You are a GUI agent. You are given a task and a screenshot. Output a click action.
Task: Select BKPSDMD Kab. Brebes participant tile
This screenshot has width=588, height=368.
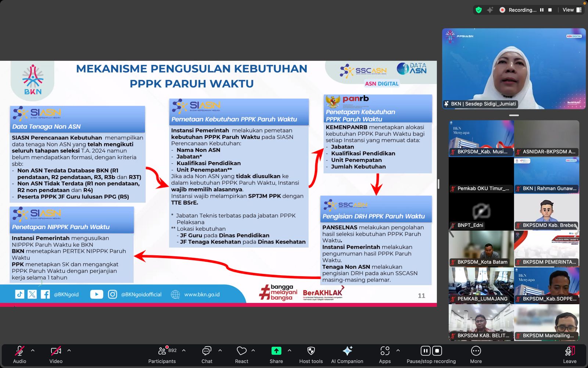point(547,212)
